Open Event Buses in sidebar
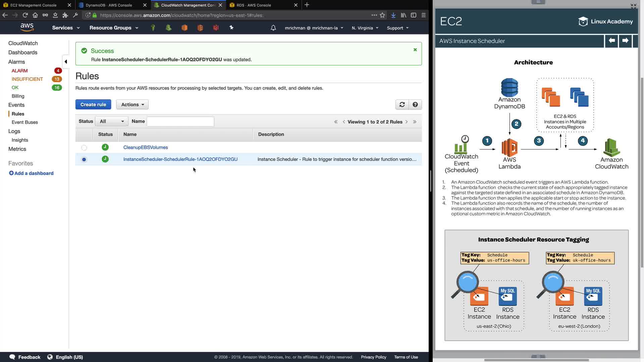This screenshot has width=644, height=362. pyautogui.click(x=24, y=122)
